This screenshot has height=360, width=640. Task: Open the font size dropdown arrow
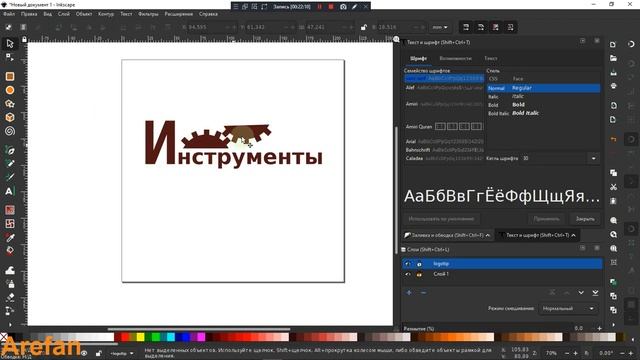[593, 158]
